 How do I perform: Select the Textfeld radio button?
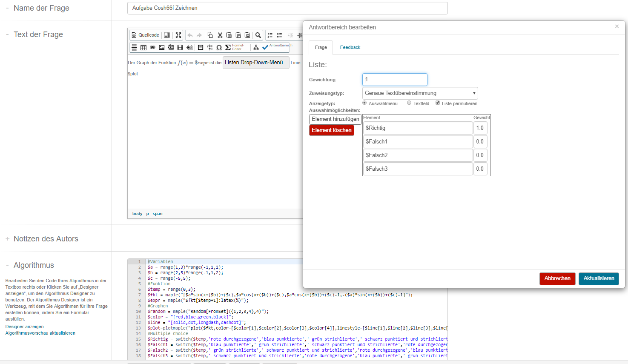click(409, 103)
